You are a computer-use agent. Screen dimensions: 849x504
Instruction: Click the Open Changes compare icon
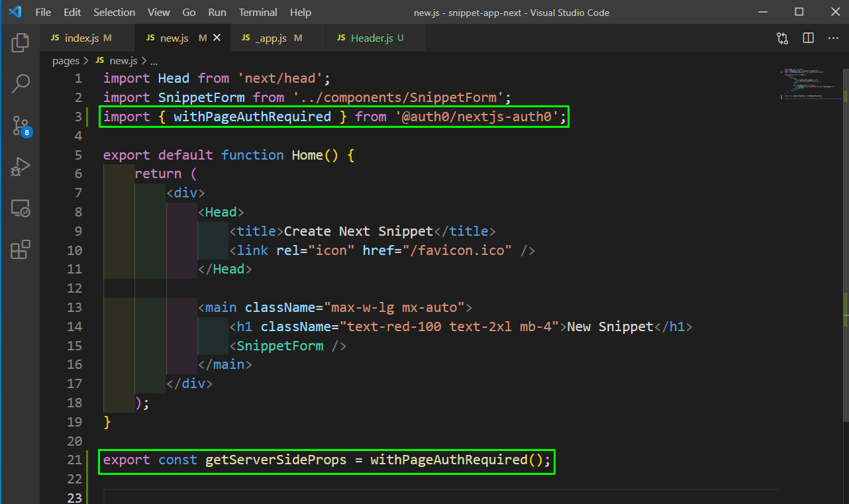coord(783,38)
